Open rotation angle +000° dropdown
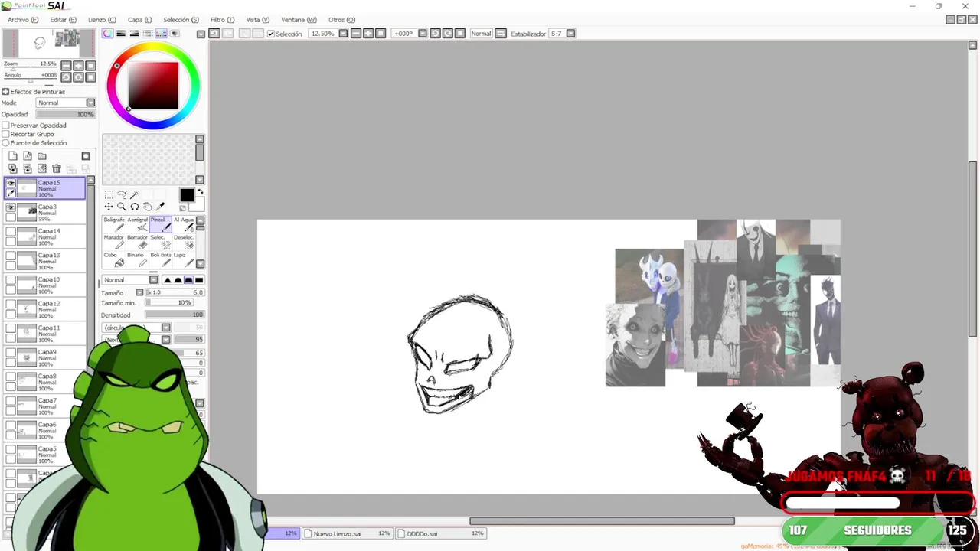The width and height of the screenshot is (980, 551). click(422, 34)
